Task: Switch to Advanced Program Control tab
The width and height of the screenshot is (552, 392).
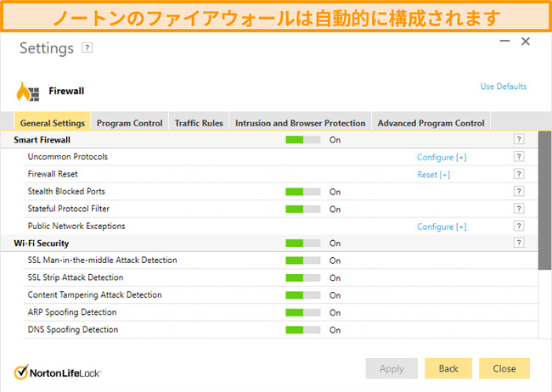Action: coord(431,123)
